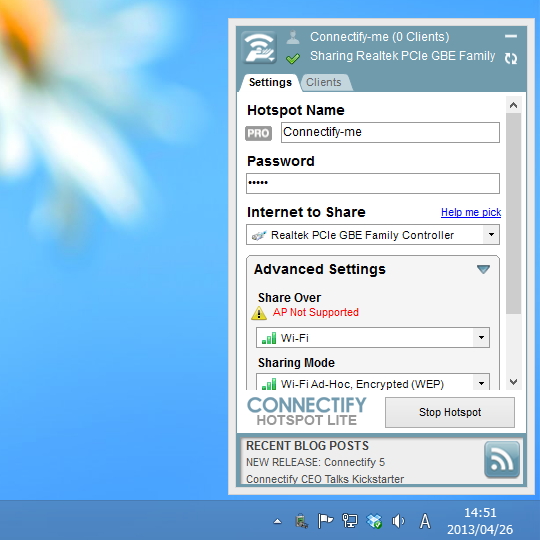Click the network tray icon
Viewport: 540px width, 540px height.
click(350, 521)
